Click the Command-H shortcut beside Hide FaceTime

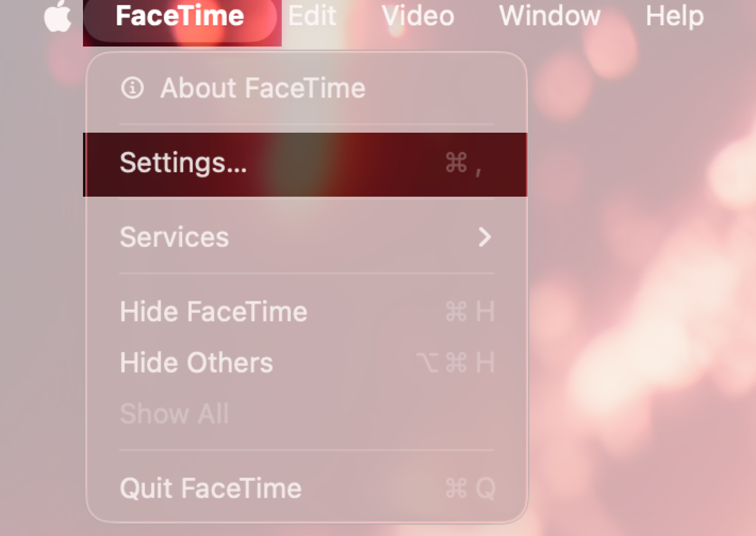469,311
